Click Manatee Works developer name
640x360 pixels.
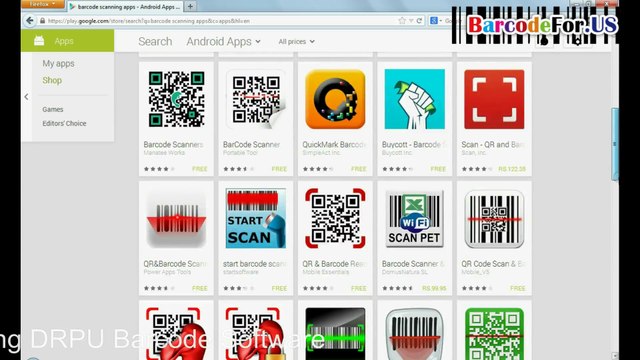(x=164, y=153)
